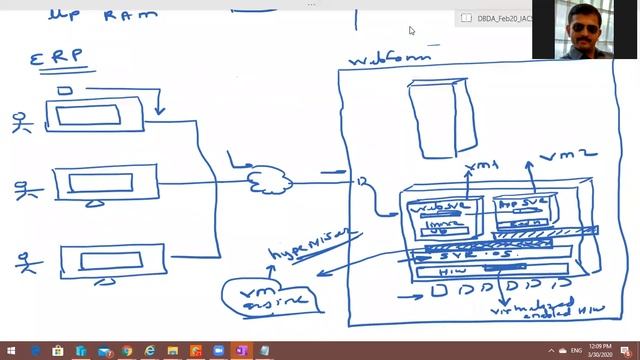Open the grey notebook-style taskbar icon
Image resolution: width=640 pixels, height=360 pixels.
coord(264,351)
